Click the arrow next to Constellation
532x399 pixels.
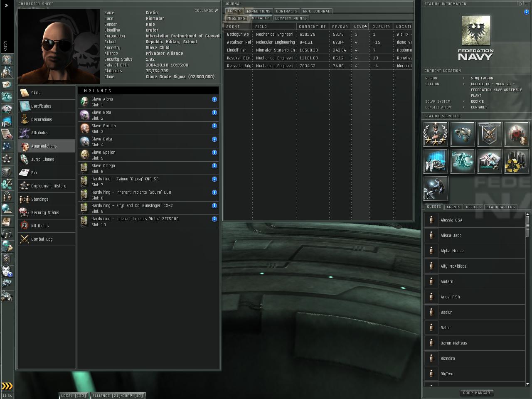(464, 107)
